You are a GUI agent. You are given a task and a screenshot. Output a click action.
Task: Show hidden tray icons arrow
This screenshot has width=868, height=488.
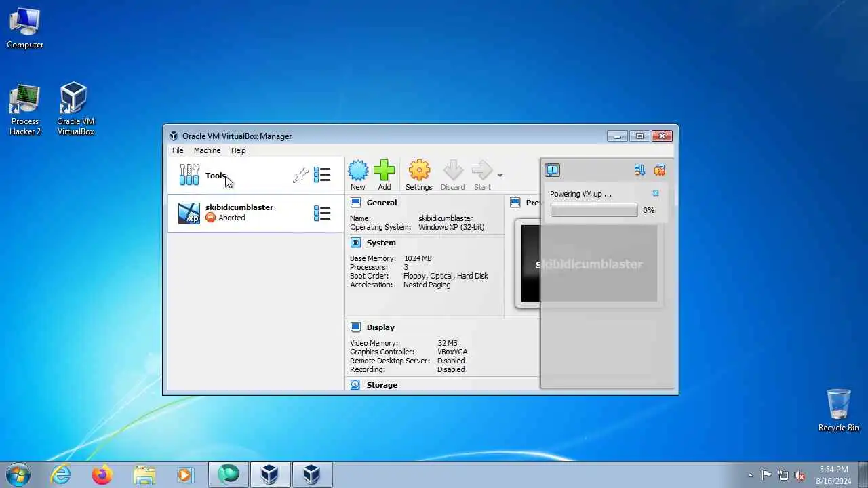coord(750,475)
